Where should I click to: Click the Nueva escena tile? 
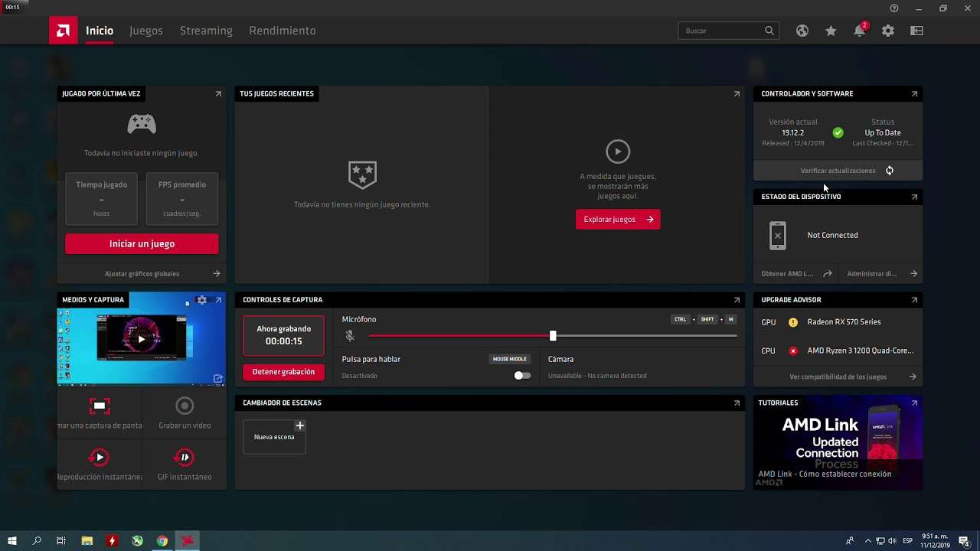click(x=274, y=436)
